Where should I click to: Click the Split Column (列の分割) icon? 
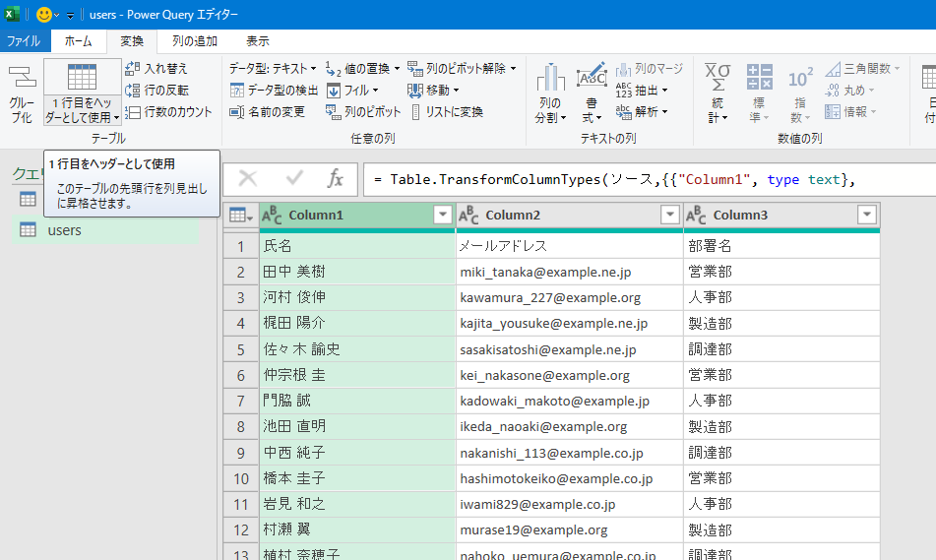(x=550, y=78)
